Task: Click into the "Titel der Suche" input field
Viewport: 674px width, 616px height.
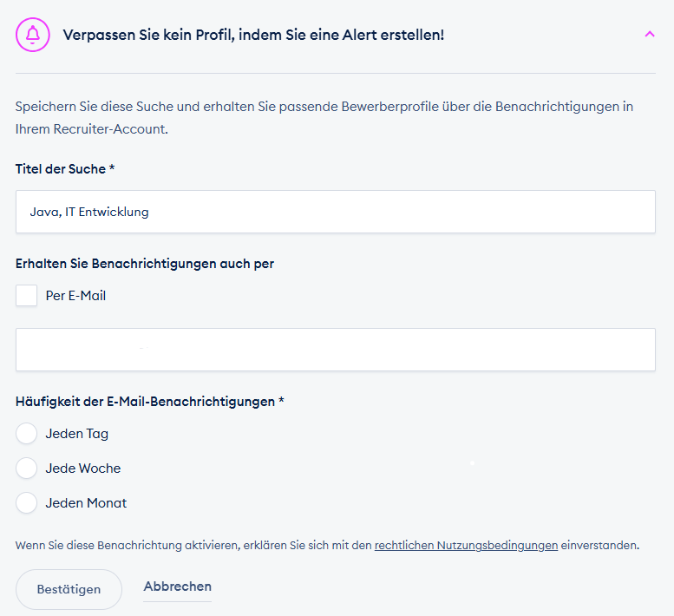Action: (x=335, y=212)
